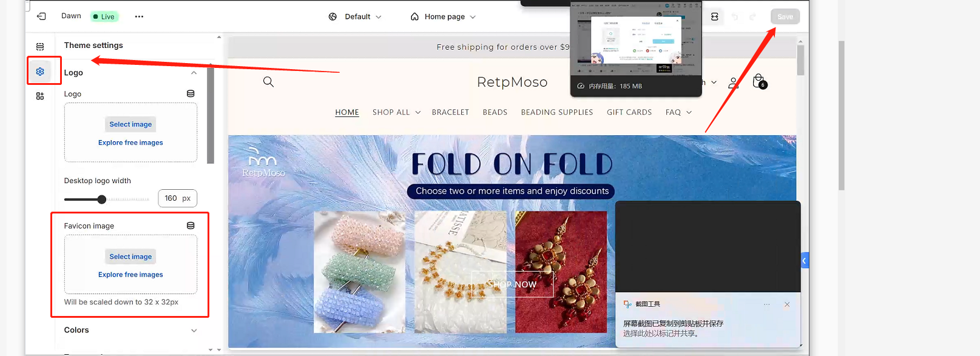This screenshot has width=980, height=356.
Task: Exit the theme editor via the back icon
Action: (41, 16)
